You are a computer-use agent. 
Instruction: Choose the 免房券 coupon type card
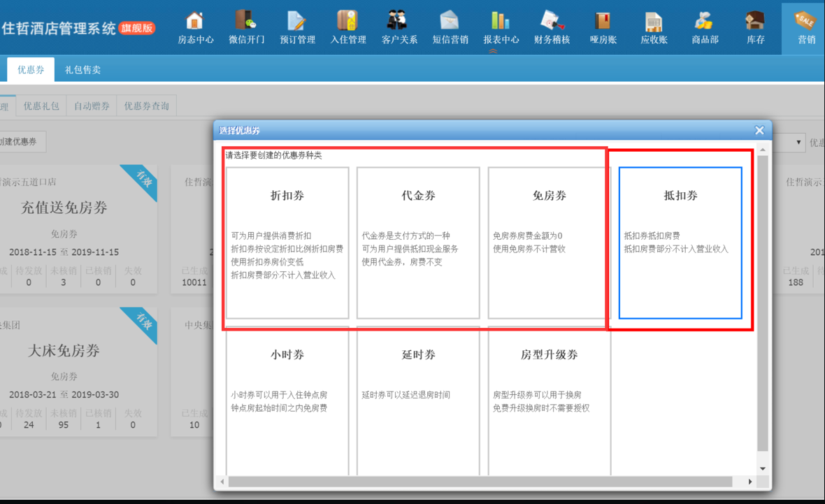550,243
